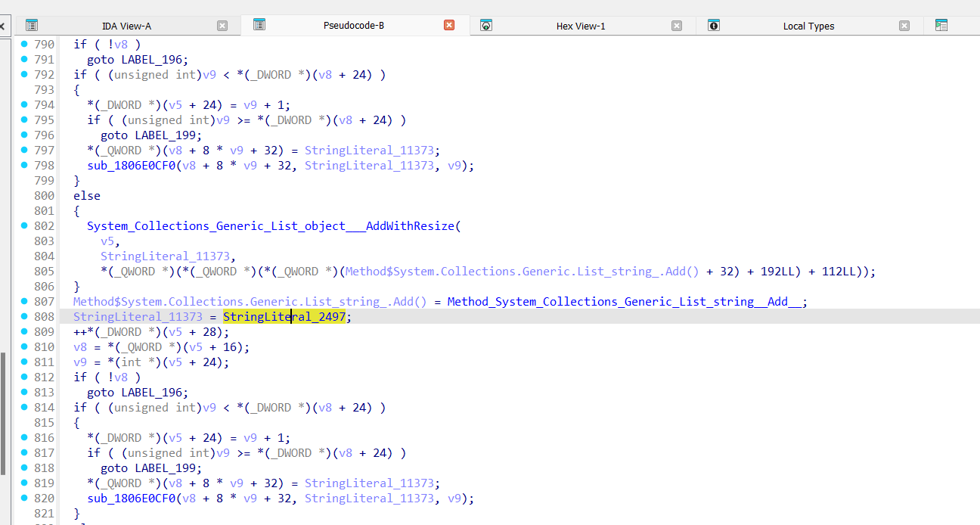Click the vertical scrollbar thumb on left edge
This screenshot has width=980, height=525.
point(3,409)
